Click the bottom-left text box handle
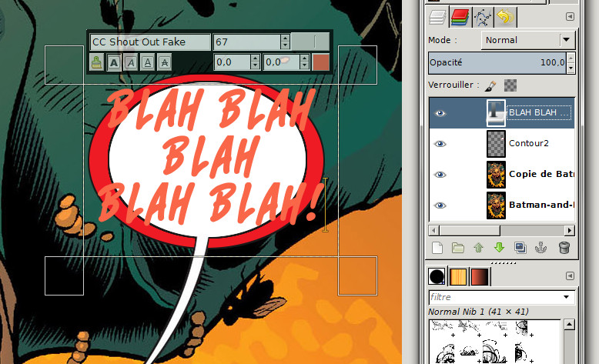Image resolution: width=599 pixels, height=364 pixels. point(64,276)
